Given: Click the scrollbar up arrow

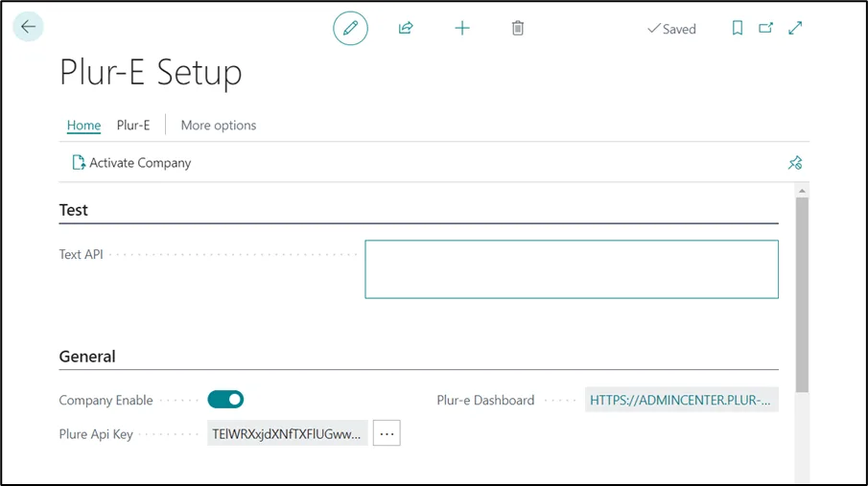Looking at the screenshot, I should [x=802, y=191].
